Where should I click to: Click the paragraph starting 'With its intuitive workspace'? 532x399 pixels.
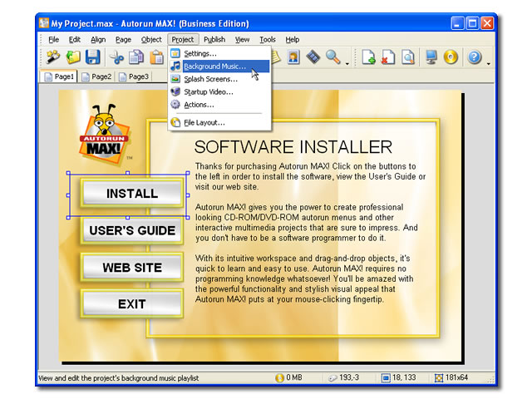(304, 279)
